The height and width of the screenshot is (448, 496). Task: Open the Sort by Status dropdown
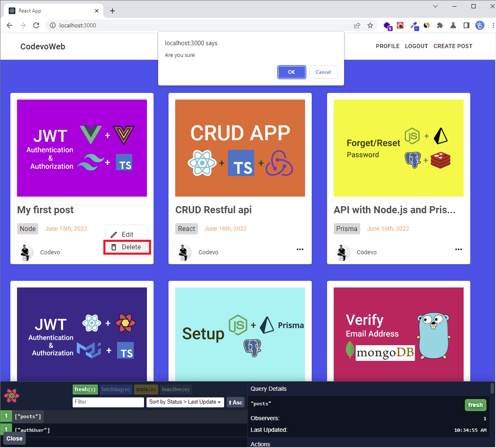185,402
